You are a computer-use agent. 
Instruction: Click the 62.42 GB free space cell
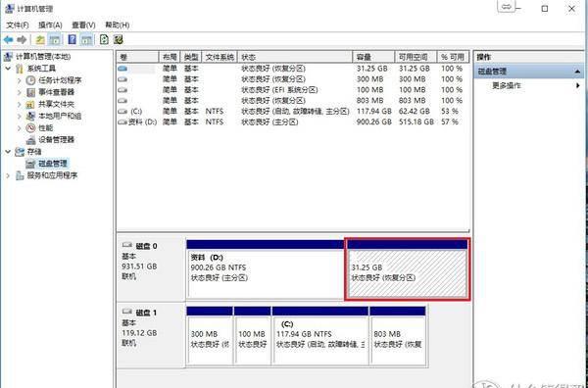[x=414, y=112]
